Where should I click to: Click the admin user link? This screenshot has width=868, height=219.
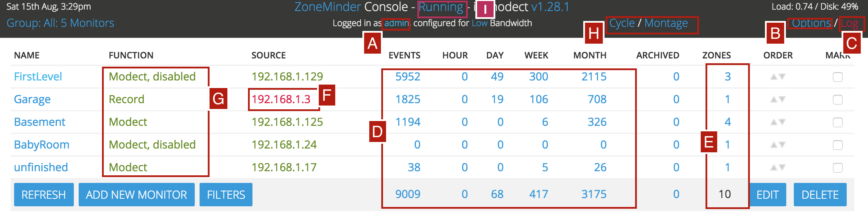(x=396, y=23)
